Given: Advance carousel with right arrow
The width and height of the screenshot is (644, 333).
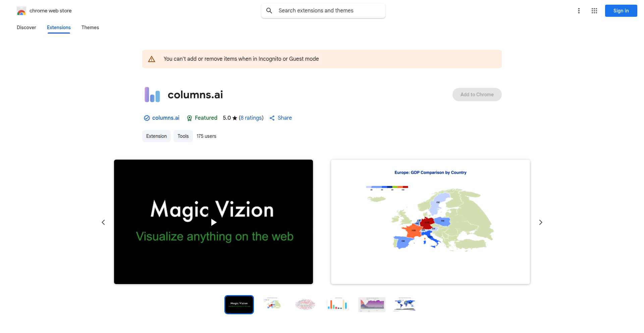Looking at the screenshot, I should coord(540,222).
